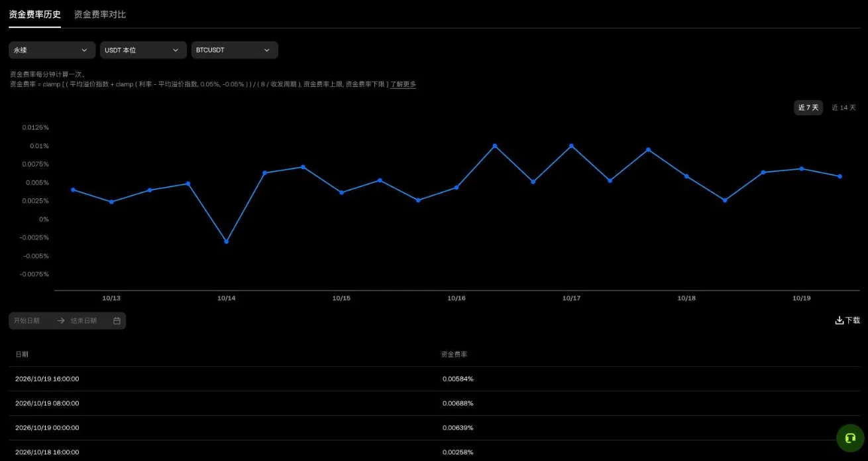Open the 了解更多 link

403,84
